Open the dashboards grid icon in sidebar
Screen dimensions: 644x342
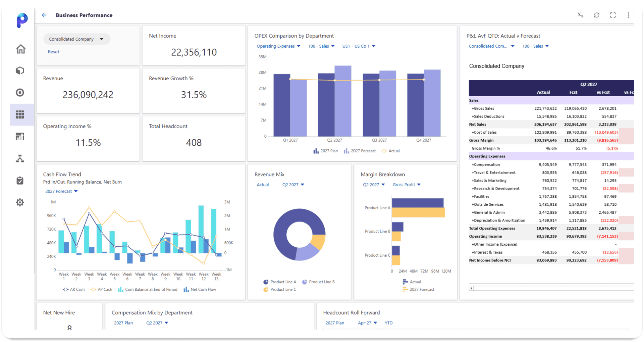pyautogui.click(x=20, y=114)
